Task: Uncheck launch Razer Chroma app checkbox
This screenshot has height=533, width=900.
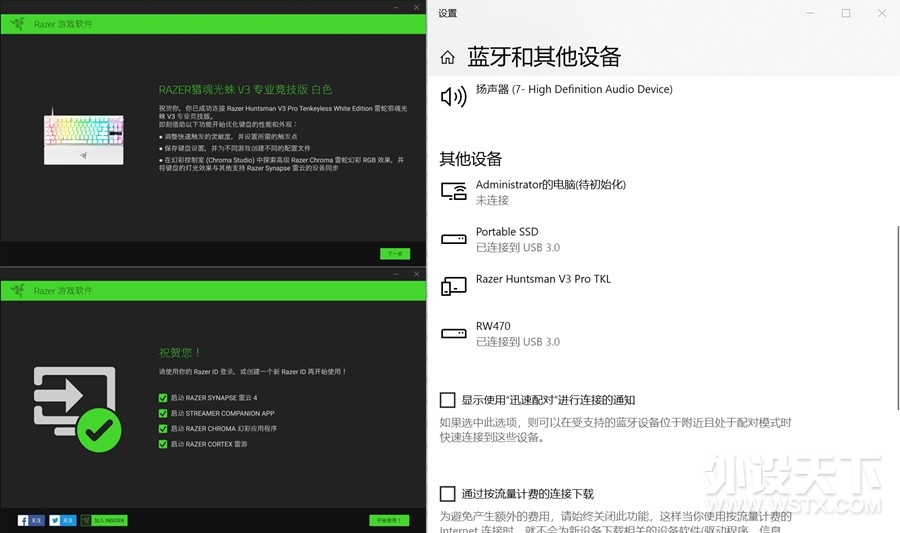Action: coord(162,429)
